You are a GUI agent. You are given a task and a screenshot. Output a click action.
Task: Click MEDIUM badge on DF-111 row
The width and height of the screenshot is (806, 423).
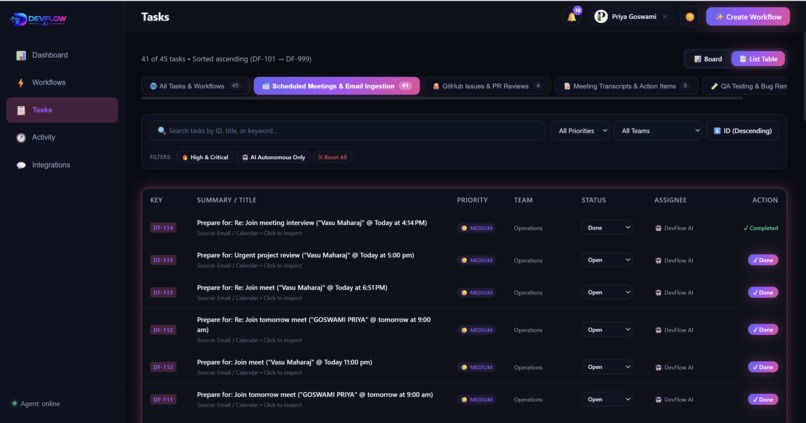(x=477, y=399)
